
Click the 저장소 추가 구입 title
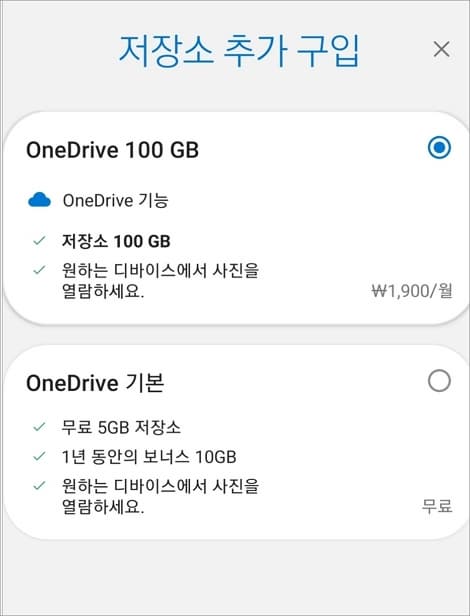[239, 52]
